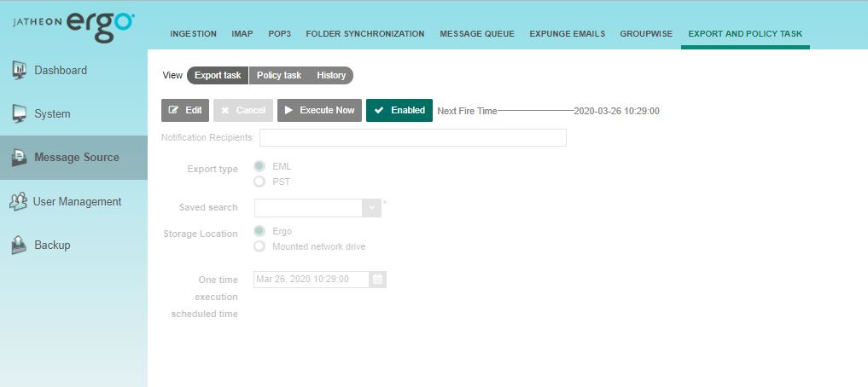Screen dimensions: 868x387
Task: Click the User Management people icon
Action: (18, 201)
